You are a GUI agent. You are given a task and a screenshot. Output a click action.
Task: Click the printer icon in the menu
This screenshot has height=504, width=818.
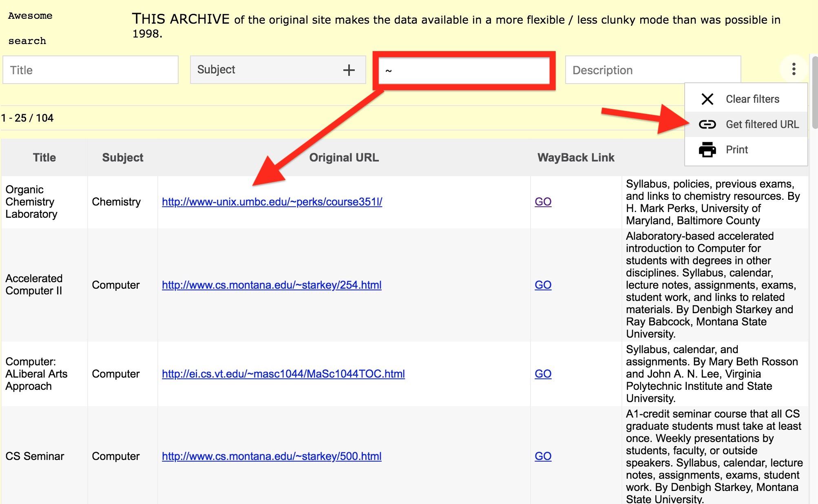click(708, 150)
